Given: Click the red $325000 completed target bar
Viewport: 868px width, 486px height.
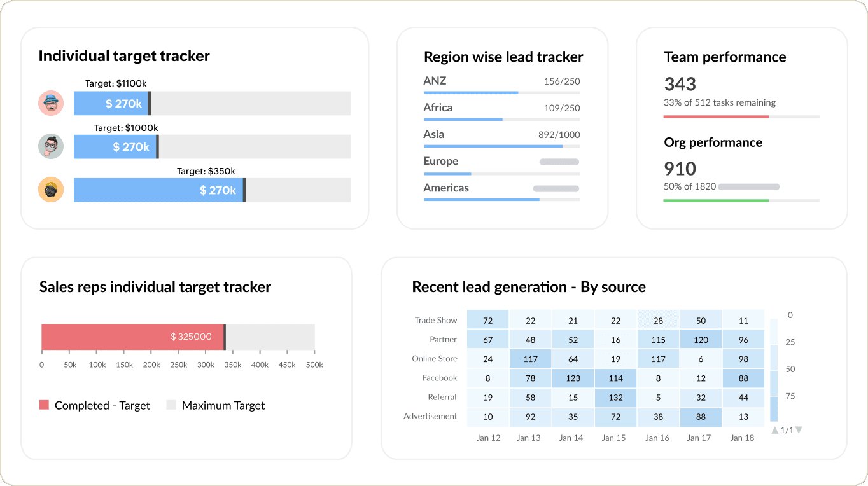Looking at the screenshot, I should [x=132, y=337].
